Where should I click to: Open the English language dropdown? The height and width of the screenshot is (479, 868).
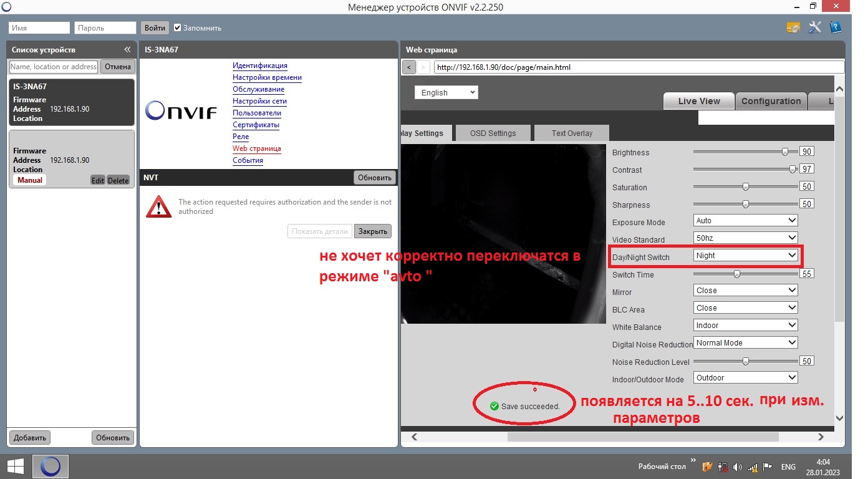pos(446,93)
